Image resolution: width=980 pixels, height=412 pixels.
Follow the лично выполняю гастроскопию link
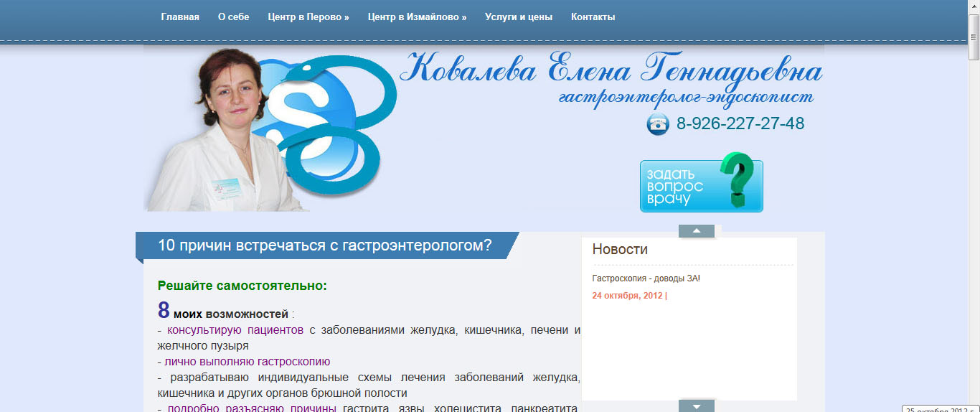click(248, 362)
